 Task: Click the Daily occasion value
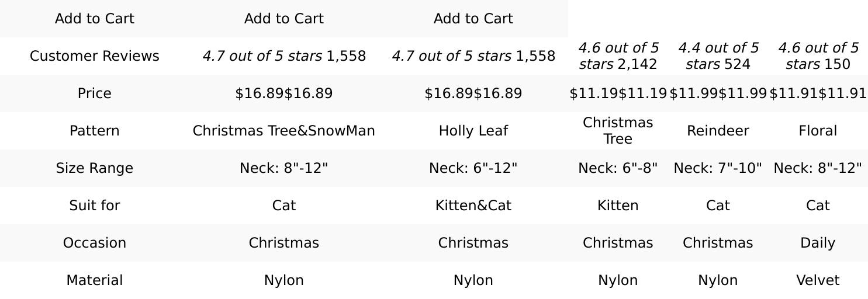[x=818, y=243]
